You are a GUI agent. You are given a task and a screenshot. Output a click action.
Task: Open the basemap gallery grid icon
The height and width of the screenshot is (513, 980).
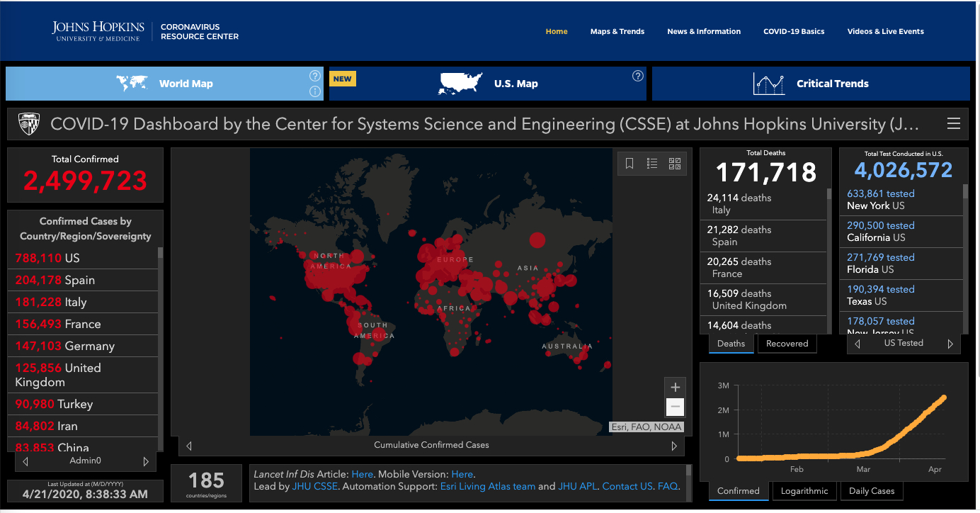click(x=674, y=164)
